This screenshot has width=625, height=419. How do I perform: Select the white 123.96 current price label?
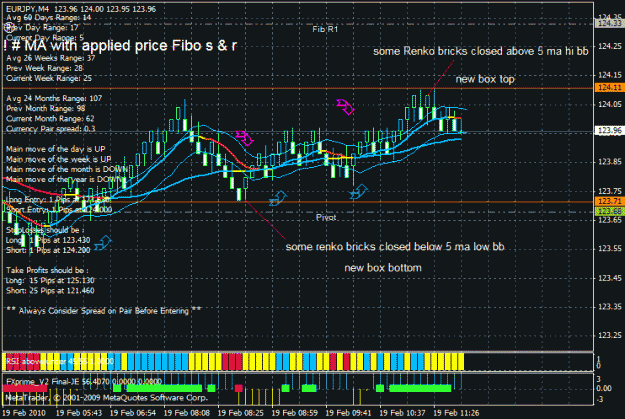(x=609, y=130)
